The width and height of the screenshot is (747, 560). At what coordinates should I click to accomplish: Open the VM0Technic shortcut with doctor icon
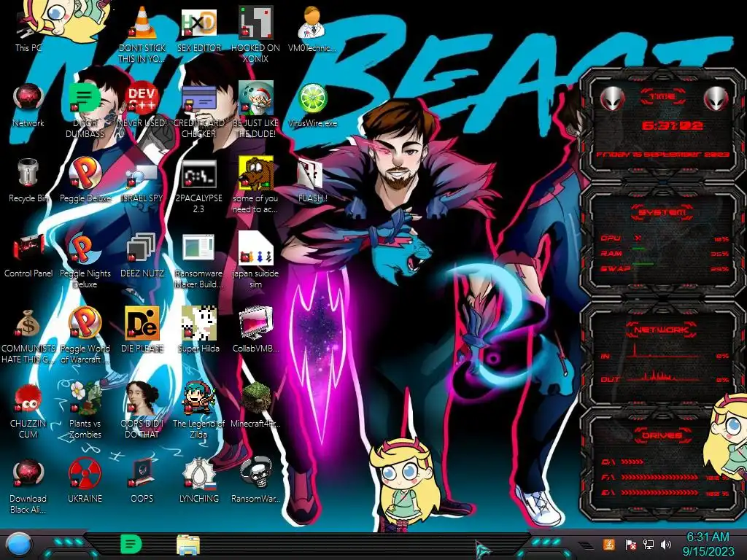tap(312, 31)
